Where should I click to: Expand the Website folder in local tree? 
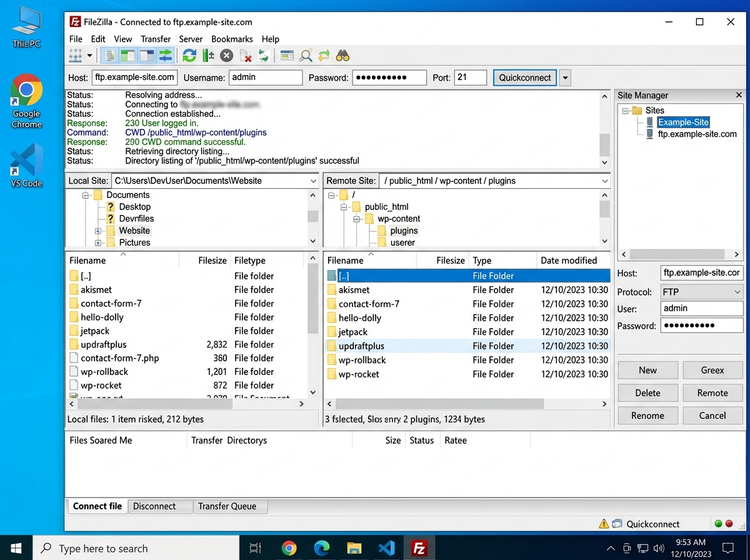tap(98, 231)
